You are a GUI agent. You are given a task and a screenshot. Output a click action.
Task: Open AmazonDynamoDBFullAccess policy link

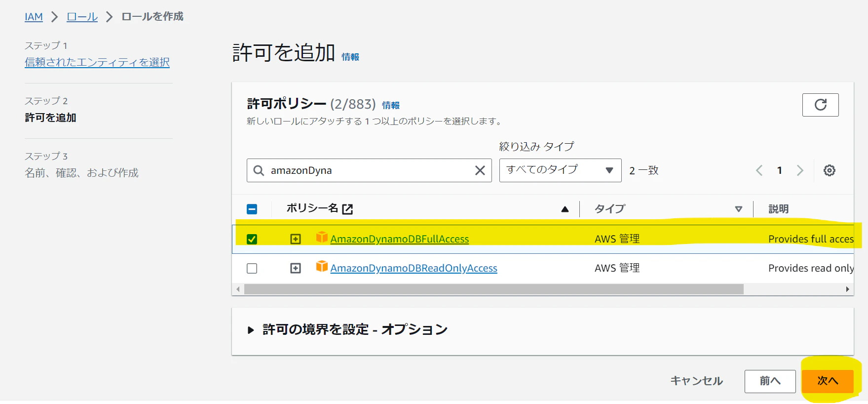click(400, 239)
